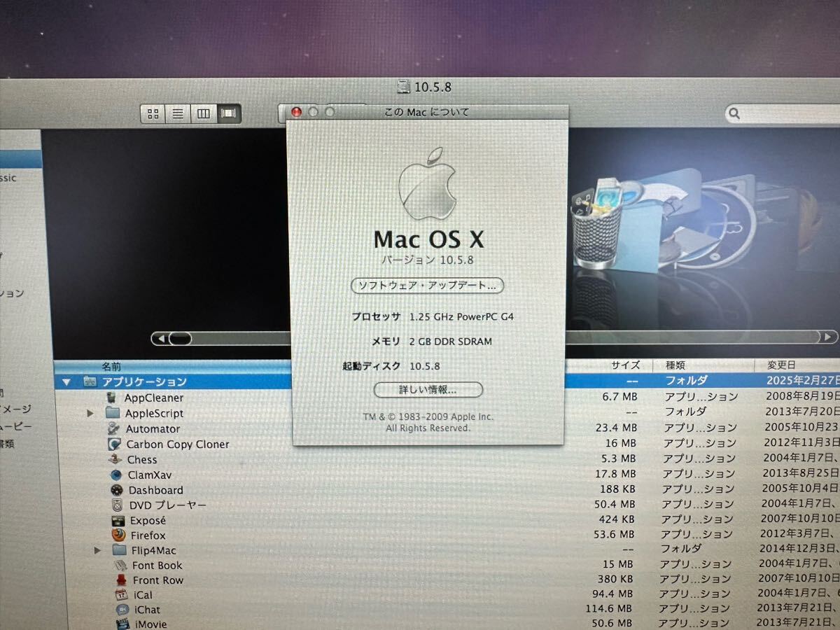This screenshot has height=630, width=840.
Task: Click Firefox file name
Action: coord(148,535)
